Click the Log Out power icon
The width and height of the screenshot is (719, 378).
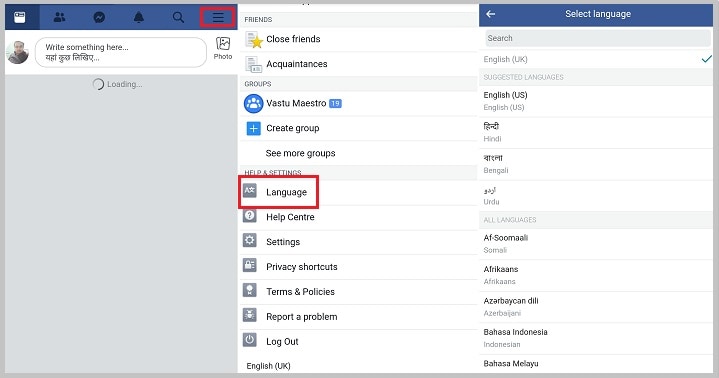pos(249,339)
